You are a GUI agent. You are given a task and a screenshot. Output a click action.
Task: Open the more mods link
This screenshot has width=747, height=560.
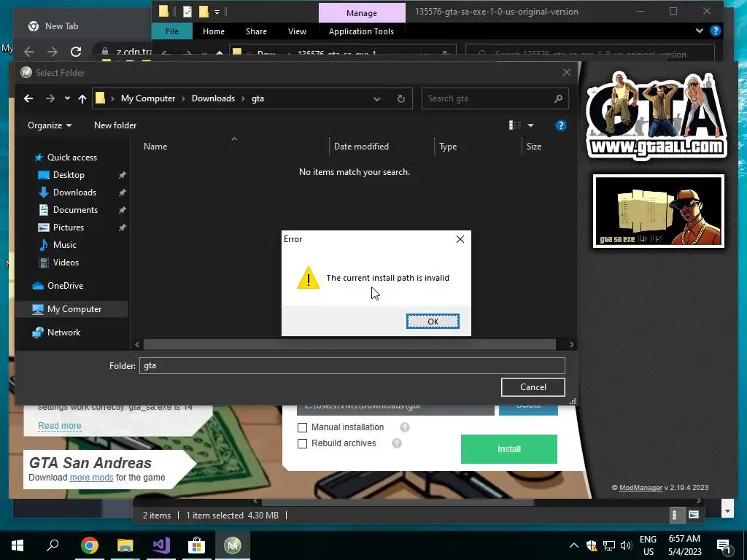(x=91, y=478)
